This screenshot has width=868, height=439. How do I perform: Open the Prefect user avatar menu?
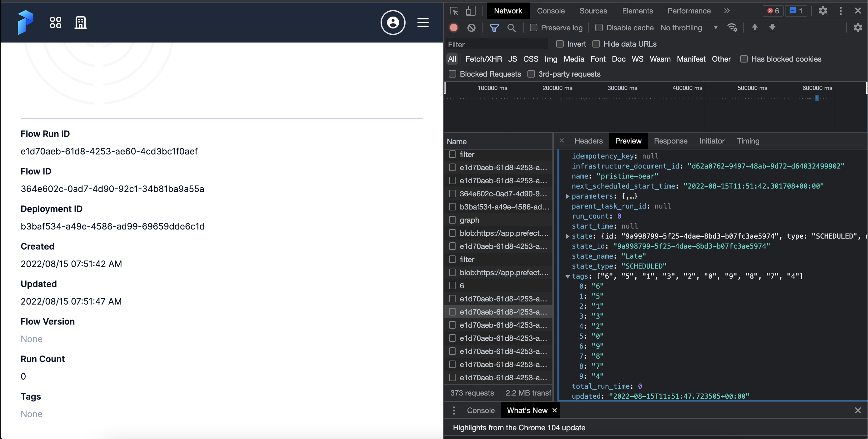coord(393,22)
